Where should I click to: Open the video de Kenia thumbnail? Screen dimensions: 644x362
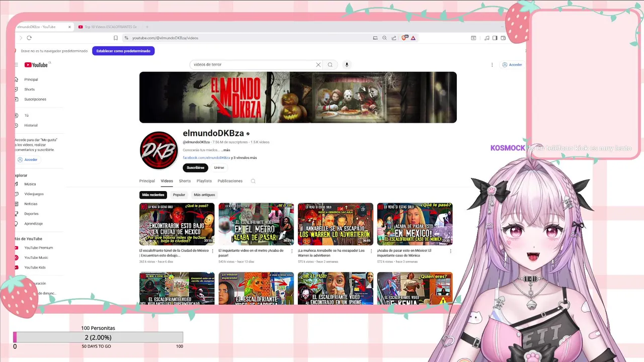click(415, 289)
